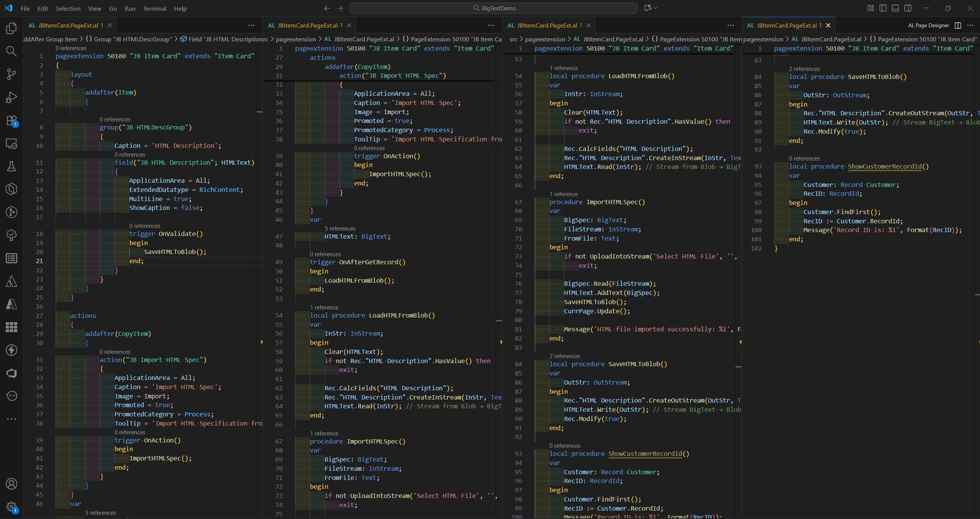
Task: Click the Group "JB HTMLDescGroup" breadcrumb
Action: pos(132,39)
